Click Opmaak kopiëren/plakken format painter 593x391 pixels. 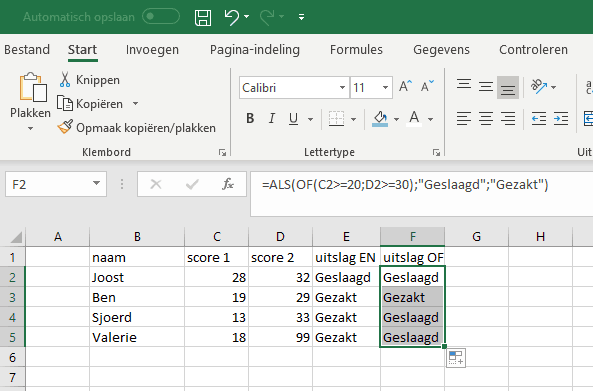(x=137, y=128)
